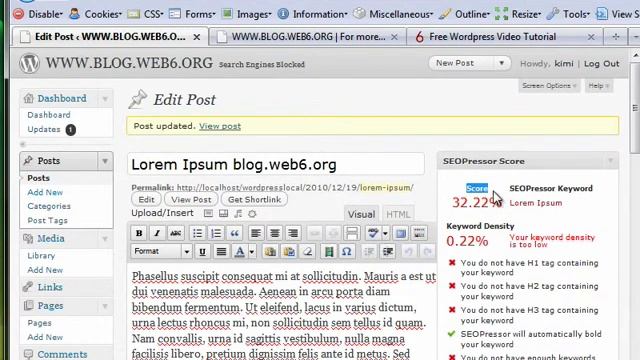Screen dimensions: 640x360
Task: Apply strikethrough (ABC) formatting
Action: (x=176, y=233)
